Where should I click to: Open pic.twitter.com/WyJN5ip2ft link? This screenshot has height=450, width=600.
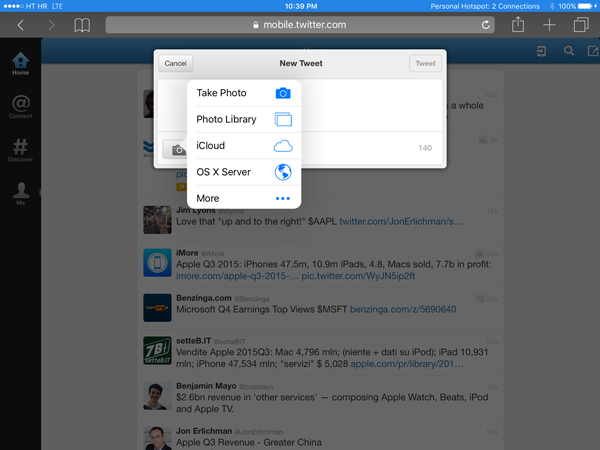(358, 276)
